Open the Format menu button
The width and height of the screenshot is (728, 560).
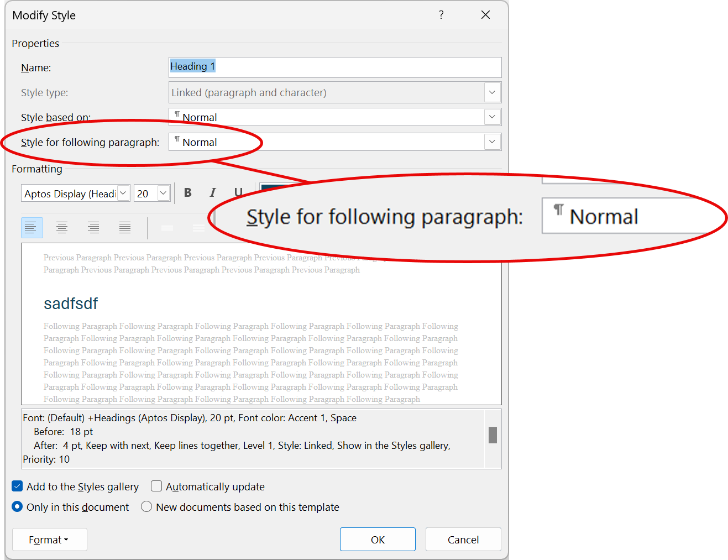click(x=49, y=540)
